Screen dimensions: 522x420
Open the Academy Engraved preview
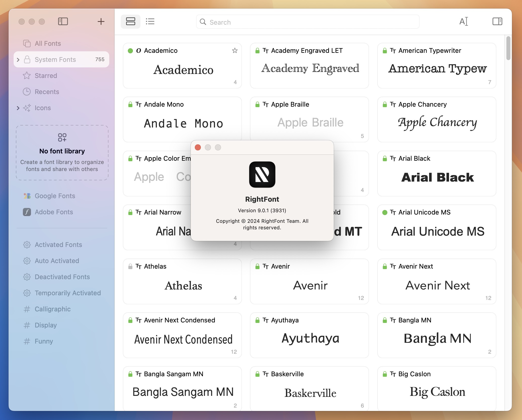[x=310, y=68]
